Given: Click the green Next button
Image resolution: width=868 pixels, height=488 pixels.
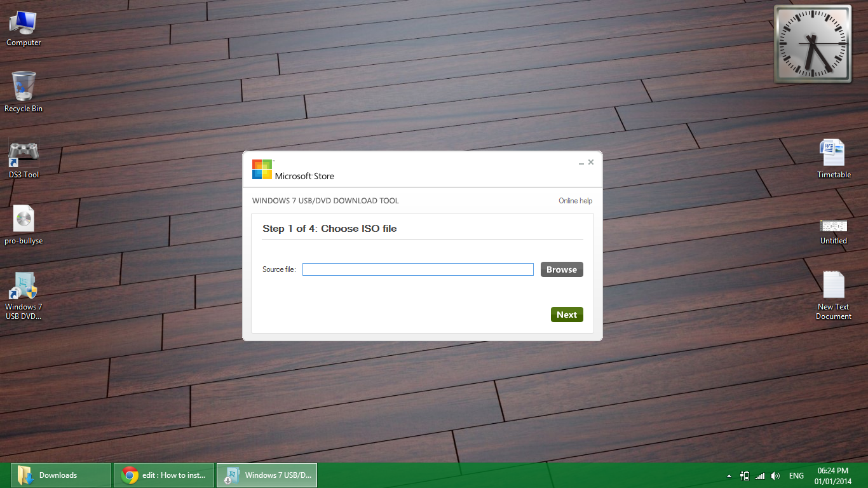Looking at the screenshot, I should click(x=567, y=315).
